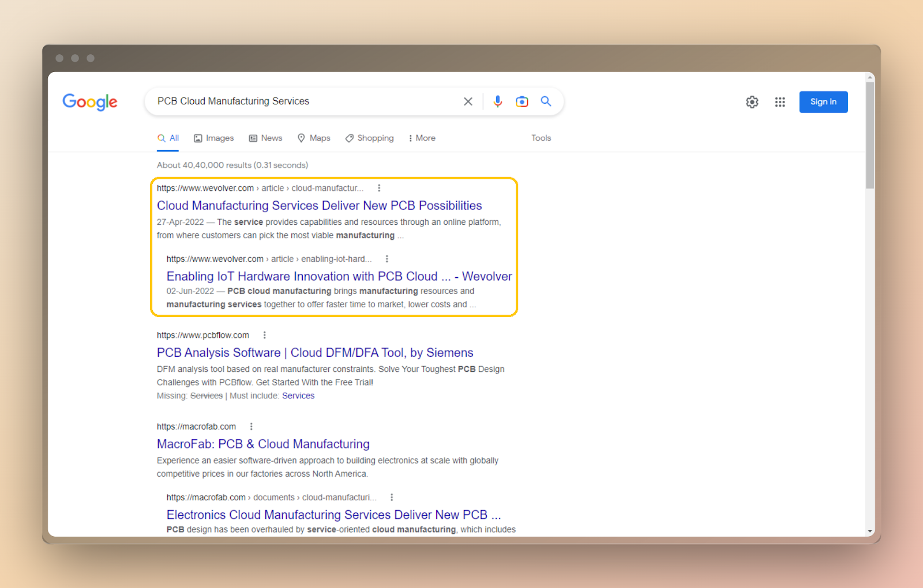The height and width of the screenshot is (588, 923).
Task: Click the Sign in button
Action: 823,102
